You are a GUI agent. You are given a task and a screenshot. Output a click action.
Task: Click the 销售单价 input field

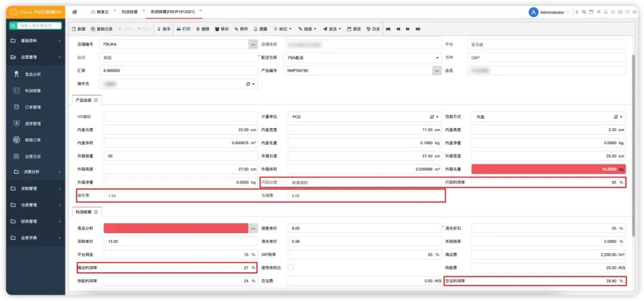click(364, 228)
